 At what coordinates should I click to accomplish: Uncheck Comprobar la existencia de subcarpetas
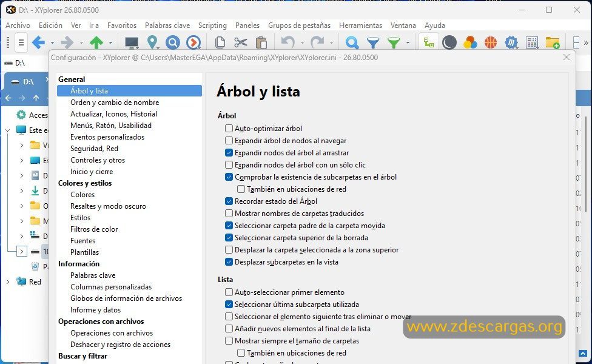point(229,177)
